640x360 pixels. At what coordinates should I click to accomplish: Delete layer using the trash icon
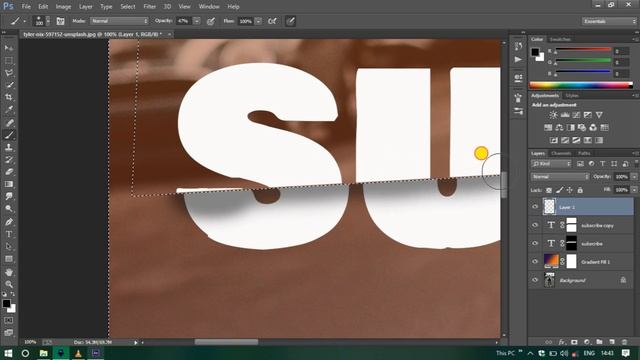pyautogui.click(x=624, y=342)
